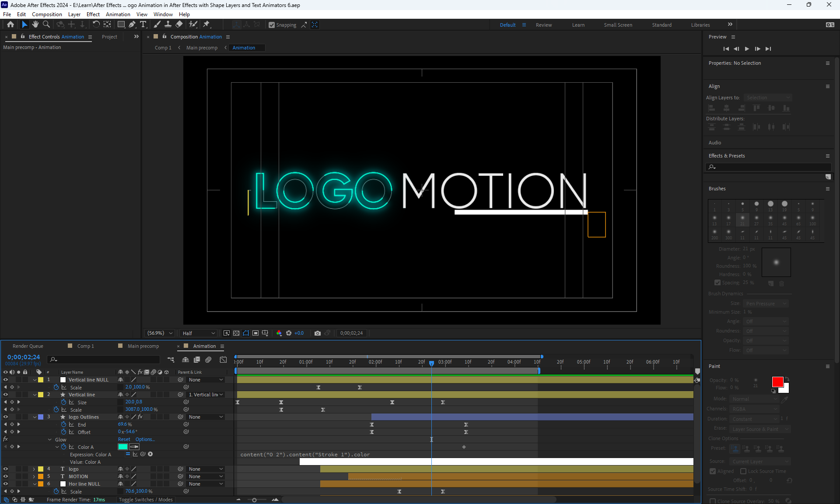Open the resolution dropdown showing Half
The height and width of the screenshot is (504, 840).
point(199,333)
